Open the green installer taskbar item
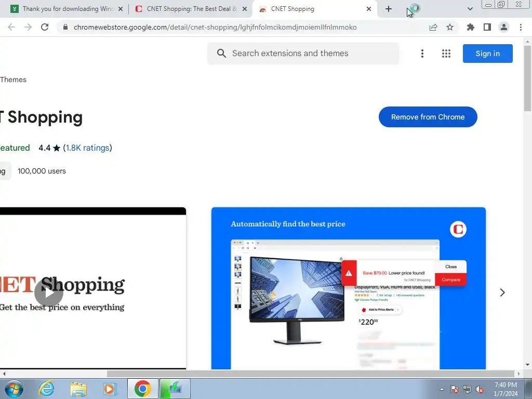Screen dimensions: 532x399 (x=175, y=389)
